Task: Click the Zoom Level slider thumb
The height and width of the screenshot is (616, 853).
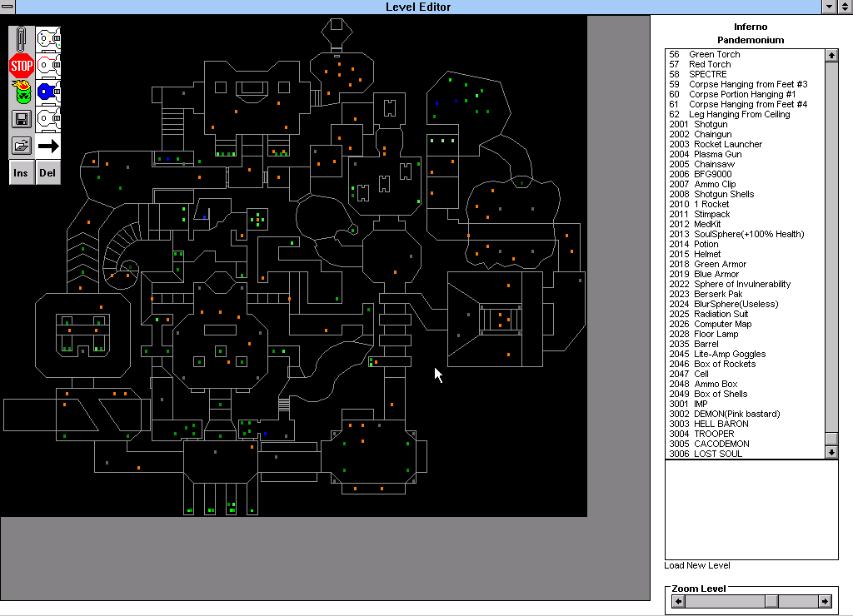Action: point(771,601)
